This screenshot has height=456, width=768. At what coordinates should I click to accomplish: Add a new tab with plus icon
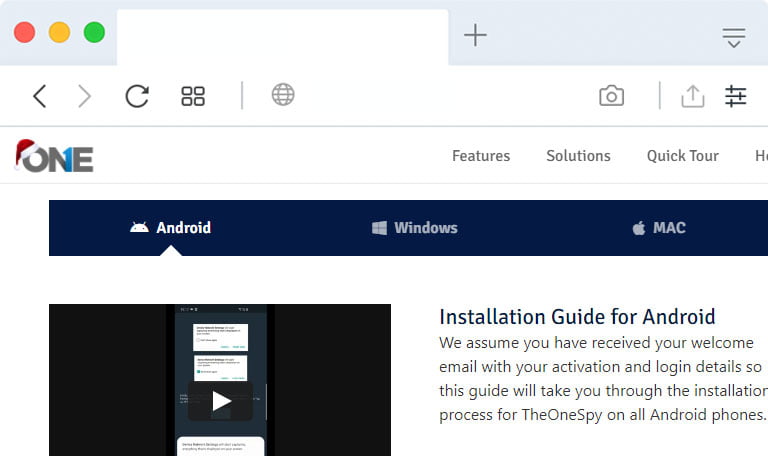(x=475, y=35)
